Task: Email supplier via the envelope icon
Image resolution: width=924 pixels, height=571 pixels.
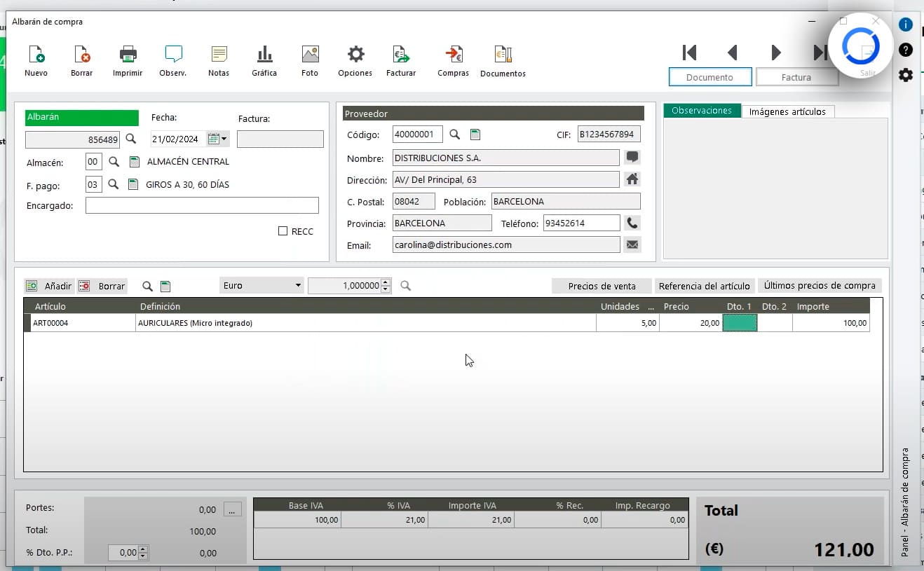Action: (x=632, y=245)
